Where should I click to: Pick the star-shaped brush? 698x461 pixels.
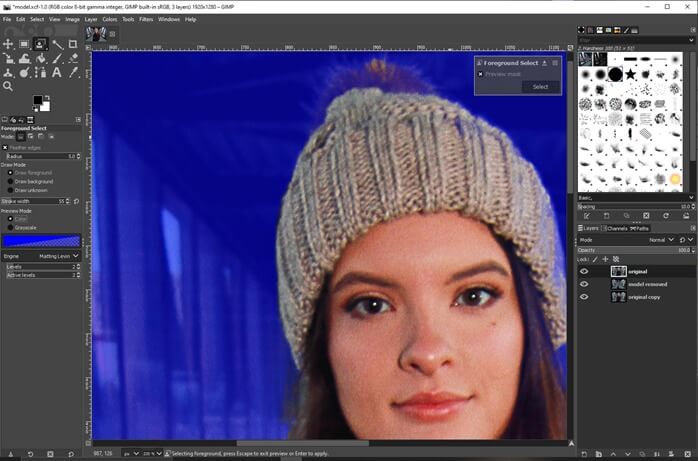point(630,74)
